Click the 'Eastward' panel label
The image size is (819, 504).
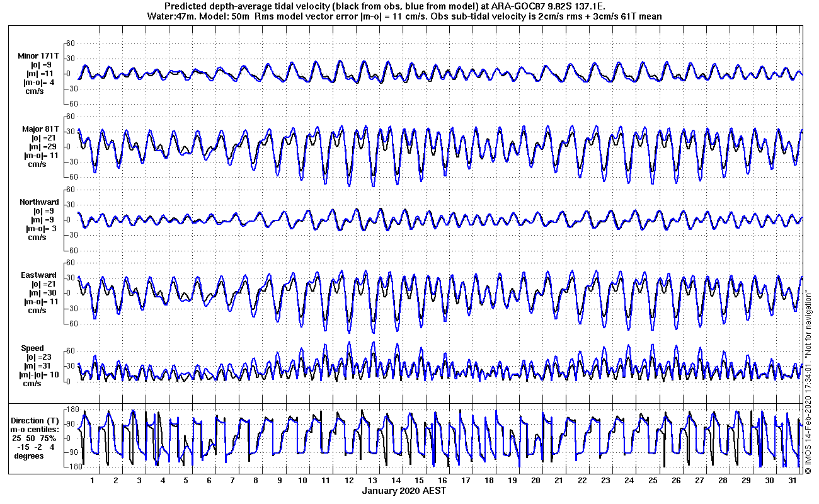tap(38, 275)
